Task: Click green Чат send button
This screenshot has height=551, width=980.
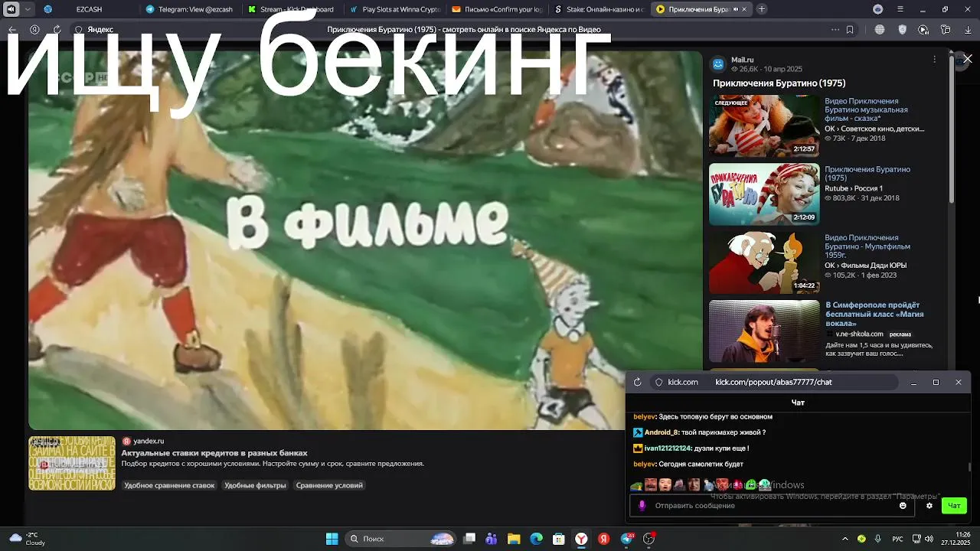Action: pos(954,506)
